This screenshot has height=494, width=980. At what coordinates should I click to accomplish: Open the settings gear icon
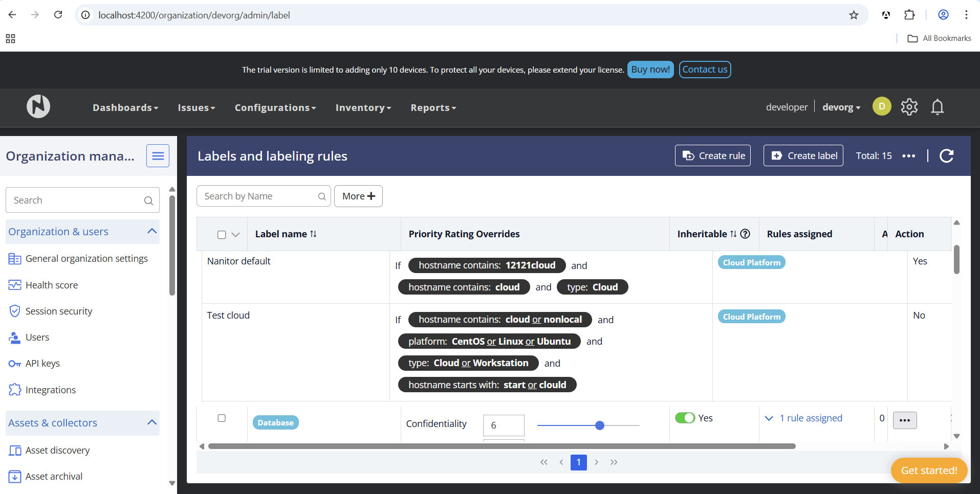point(909,107)
